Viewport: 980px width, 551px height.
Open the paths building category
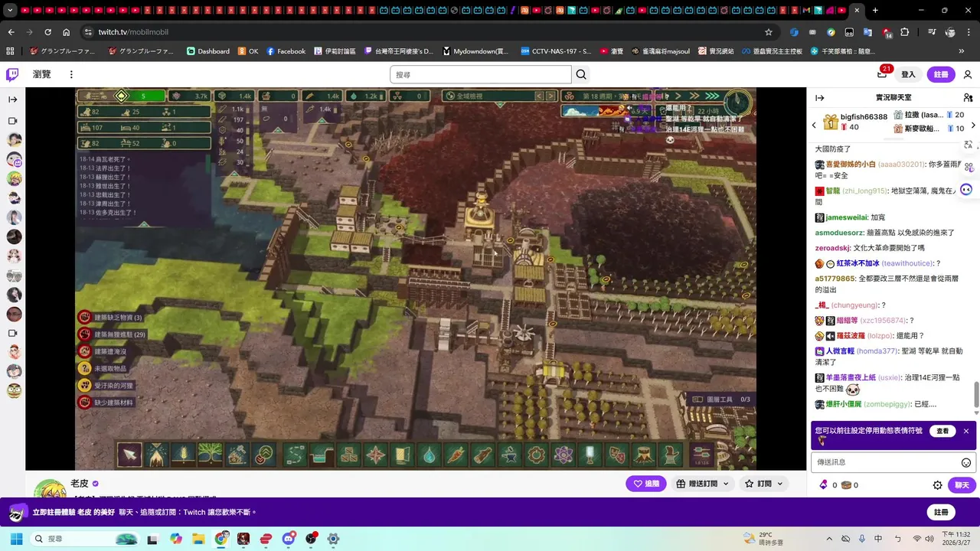(295, 455)
